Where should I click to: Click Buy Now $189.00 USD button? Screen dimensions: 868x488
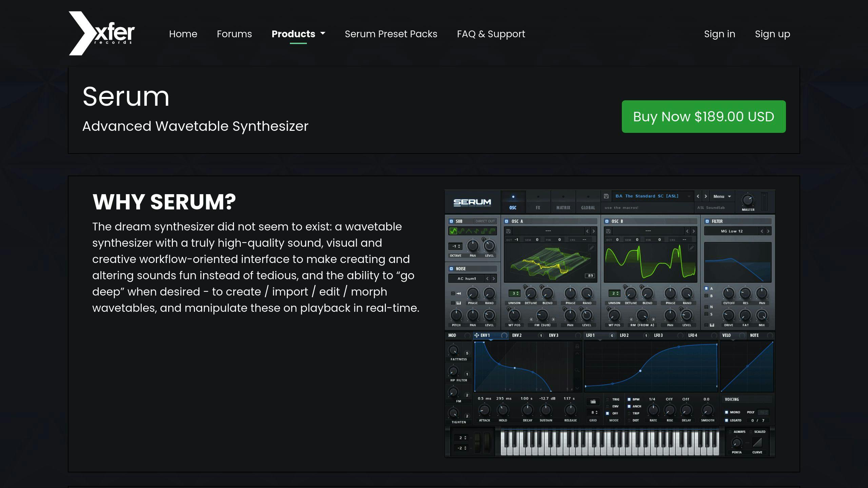(x=704, y=117)
